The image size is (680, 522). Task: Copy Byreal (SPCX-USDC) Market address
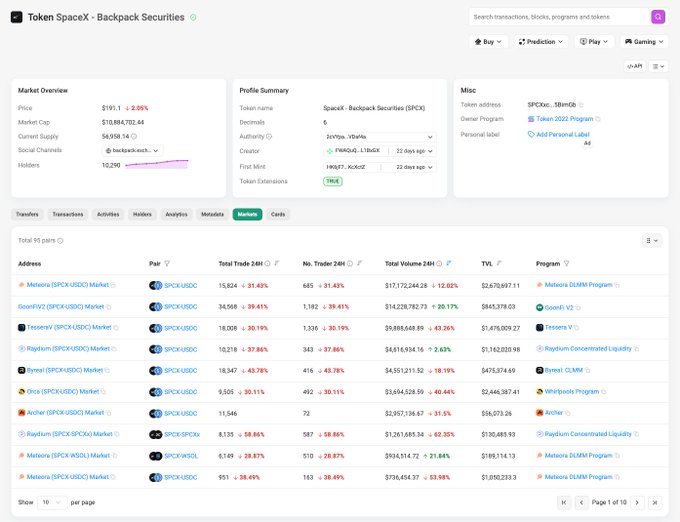(107, 371)
